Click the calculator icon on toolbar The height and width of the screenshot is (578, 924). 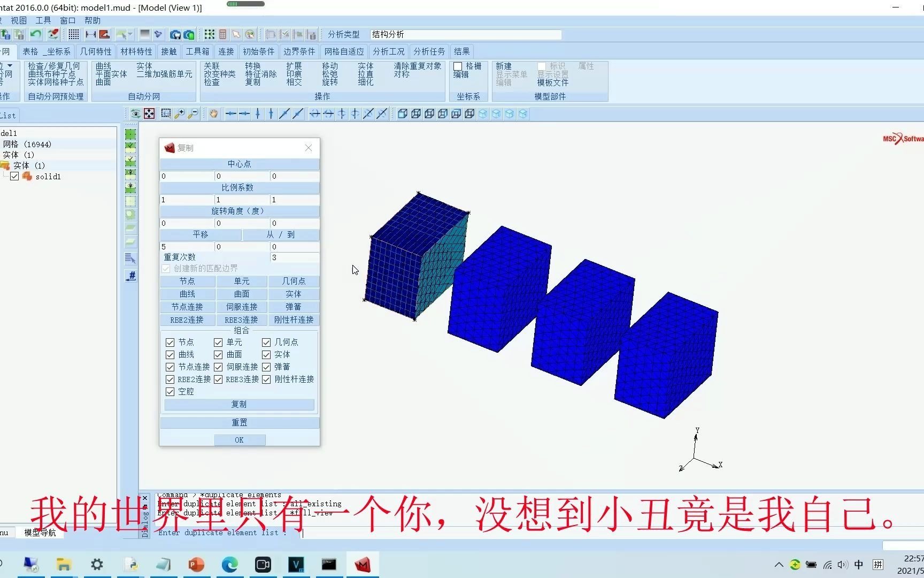pyautogui.click(x=223, y=34)
